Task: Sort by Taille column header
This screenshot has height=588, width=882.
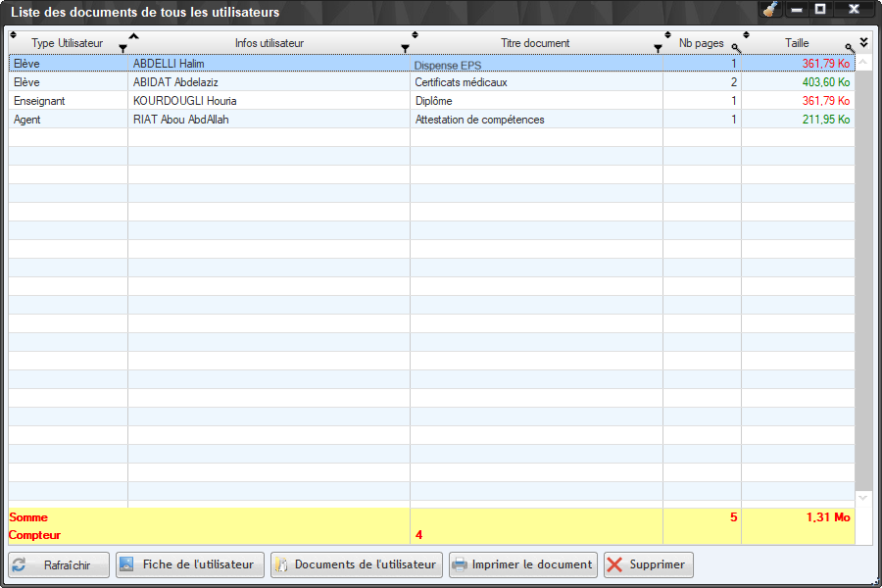Action: [796, 43]
